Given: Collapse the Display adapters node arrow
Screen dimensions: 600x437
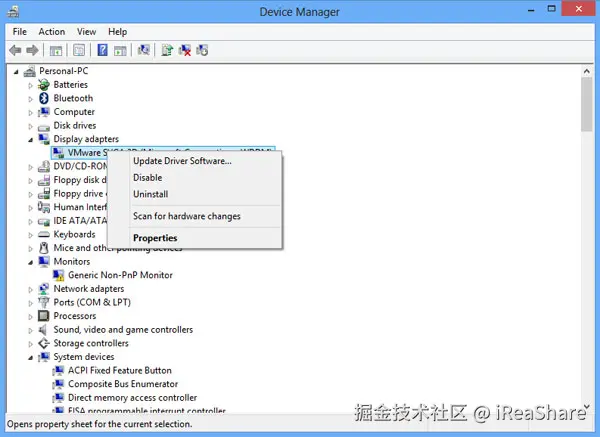Looking at the screenshot, I should click(31, 140).
